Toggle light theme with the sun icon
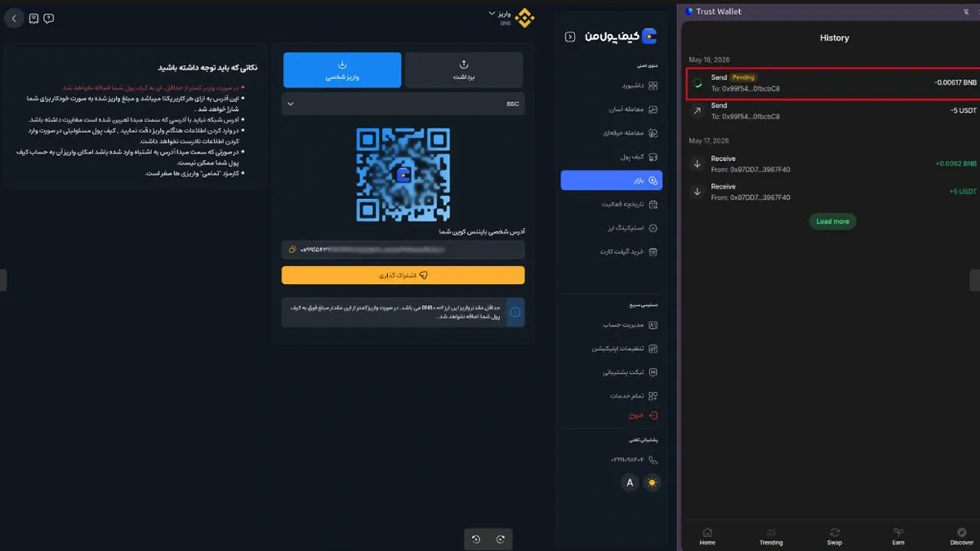This screenshot has width=980, height=551. (652, 482)
